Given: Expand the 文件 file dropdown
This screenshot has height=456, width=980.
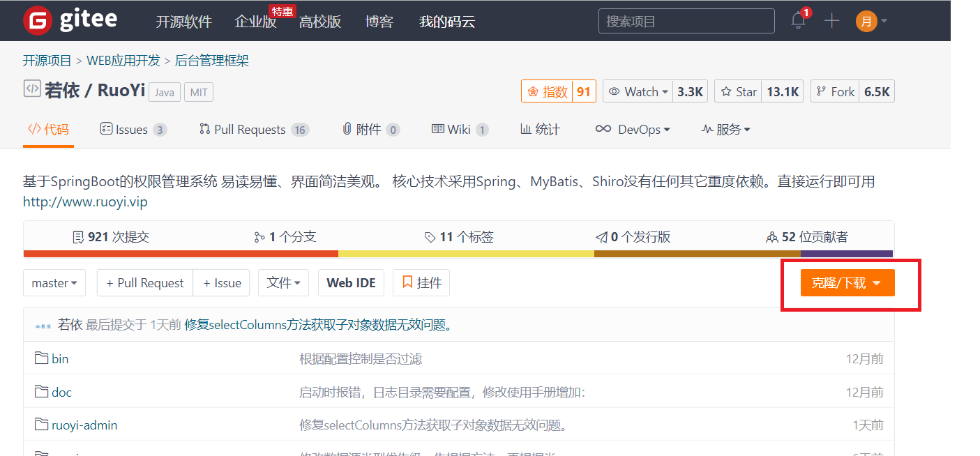Looking at the screenshot, I should [x=283, y=283].
